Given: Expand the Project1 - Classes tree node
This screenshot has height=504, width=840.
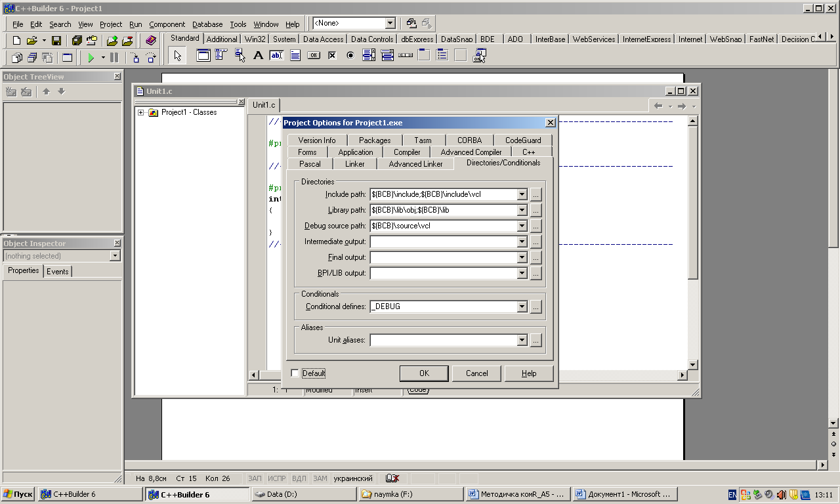Looking at the screenshot, I should (x=140, y=112).
